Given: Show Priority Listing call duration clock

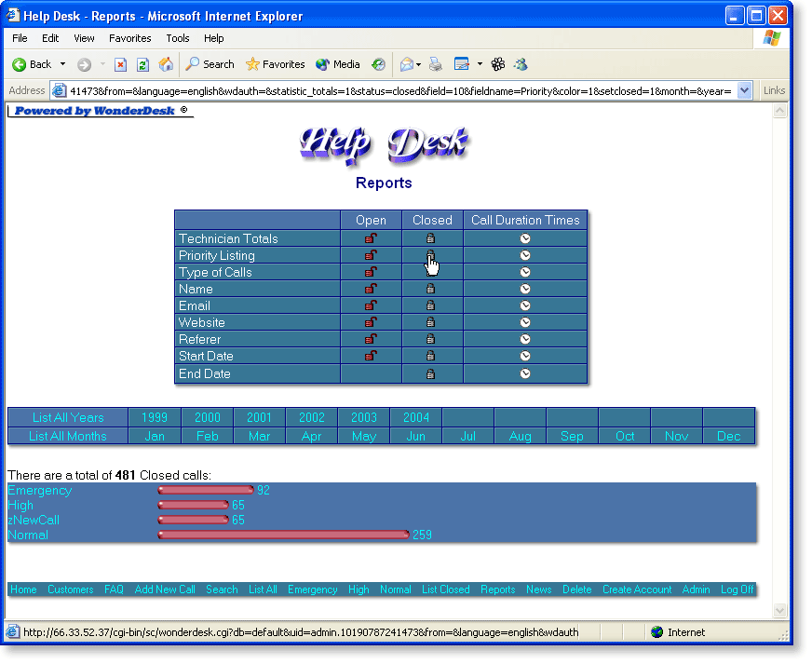Looking at the screenshot, I should (525, 255).
